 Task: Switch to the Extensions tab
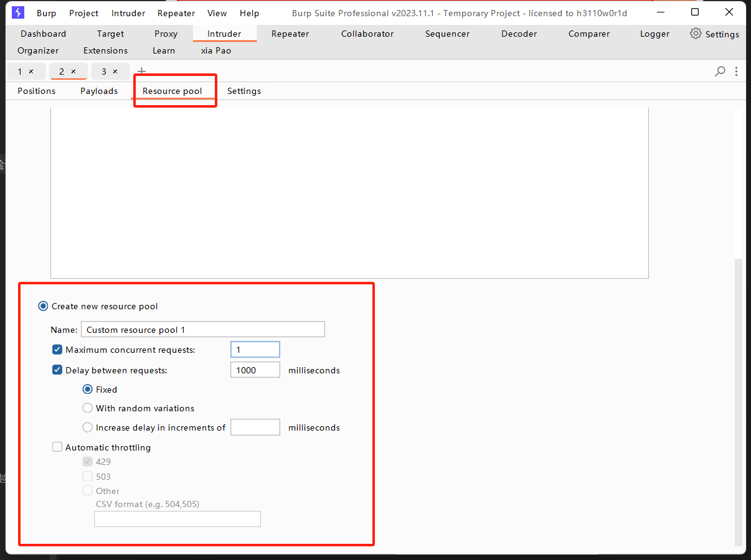click(106, 50)
